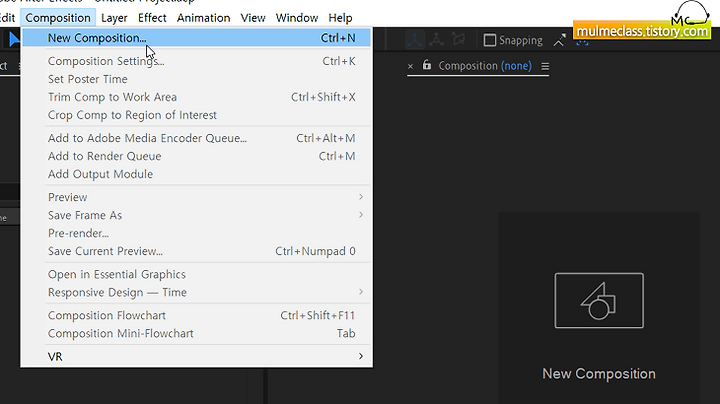Open the Layer menu

coord(114,18)
